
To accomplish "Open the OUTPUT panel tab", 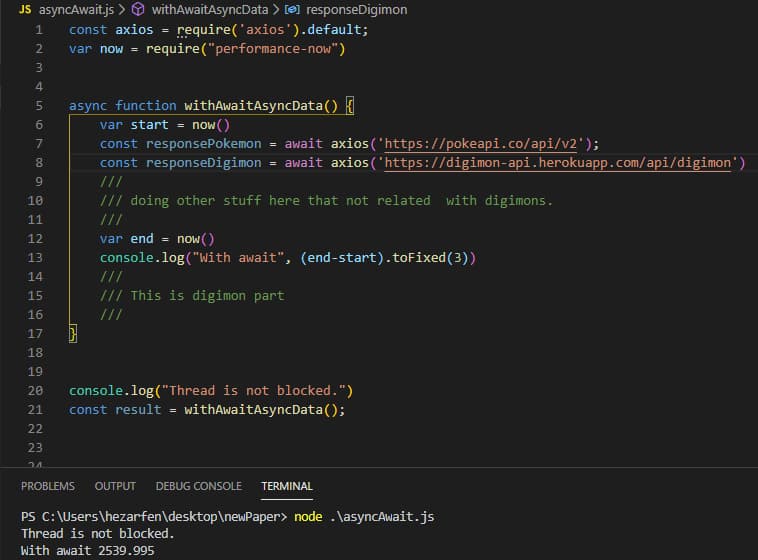I will click(x=115, y=486).
